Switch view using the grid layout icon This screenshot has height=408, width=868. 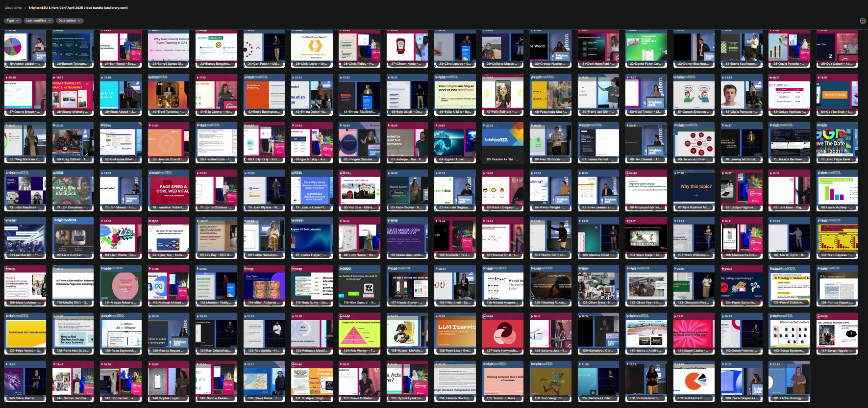[863, 21]
